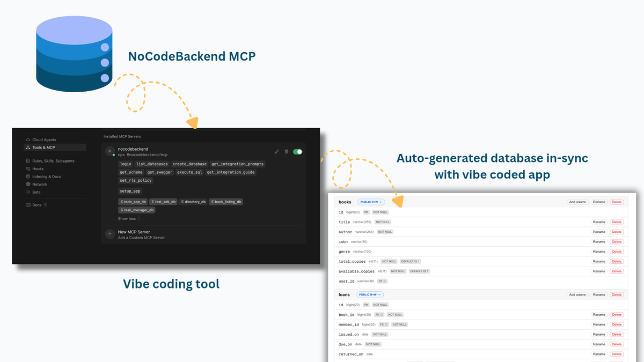Delete the genre column
Screen dimensions: 644x362
pos(617,252)
